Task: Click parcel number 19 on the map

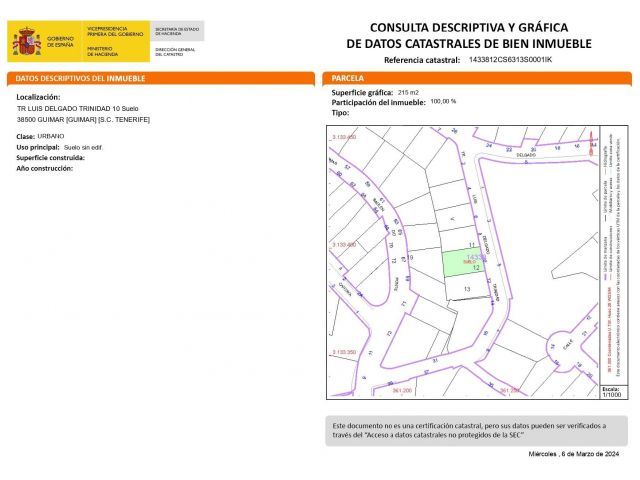Action: coord(410,257)
